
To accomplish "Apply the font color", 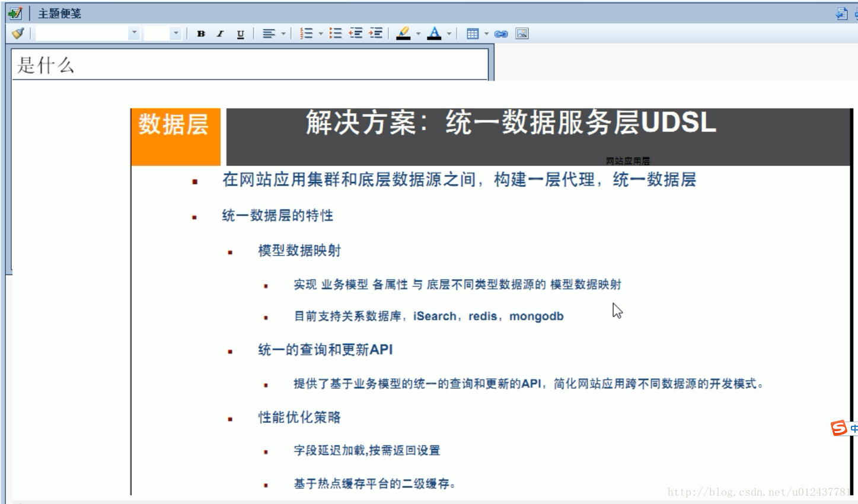I will click(x=435, y=33).
